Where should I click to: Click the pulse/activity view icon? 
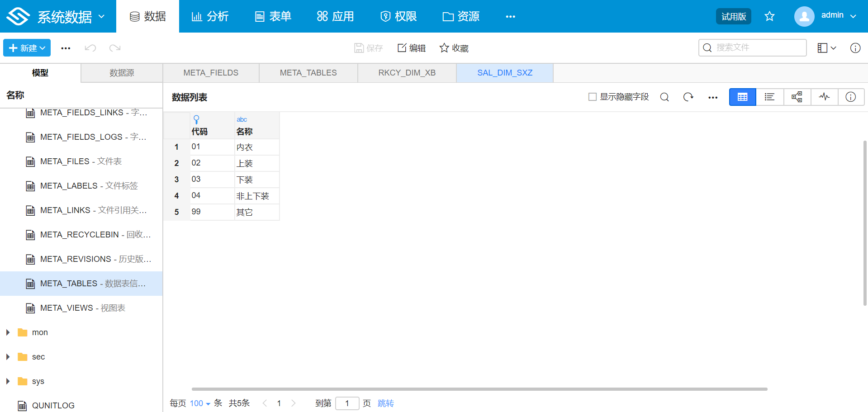(824, 97)
